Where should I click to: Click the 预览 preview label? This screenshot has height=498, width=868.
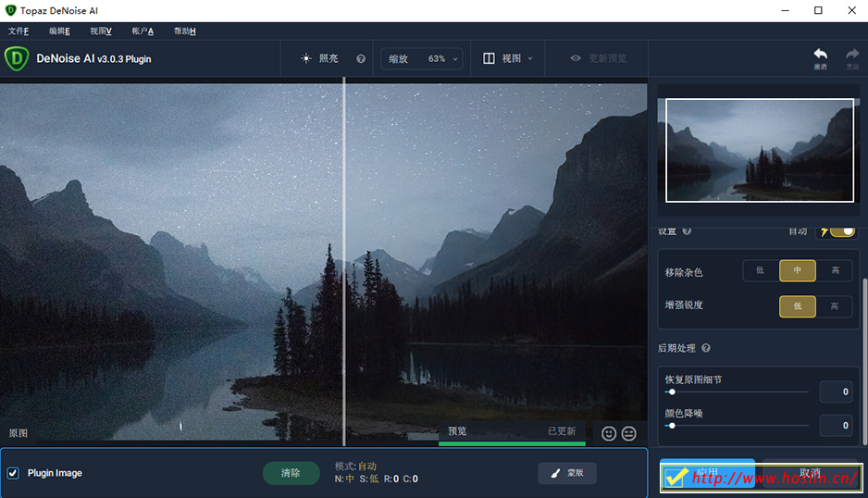(x=457, y=431)
